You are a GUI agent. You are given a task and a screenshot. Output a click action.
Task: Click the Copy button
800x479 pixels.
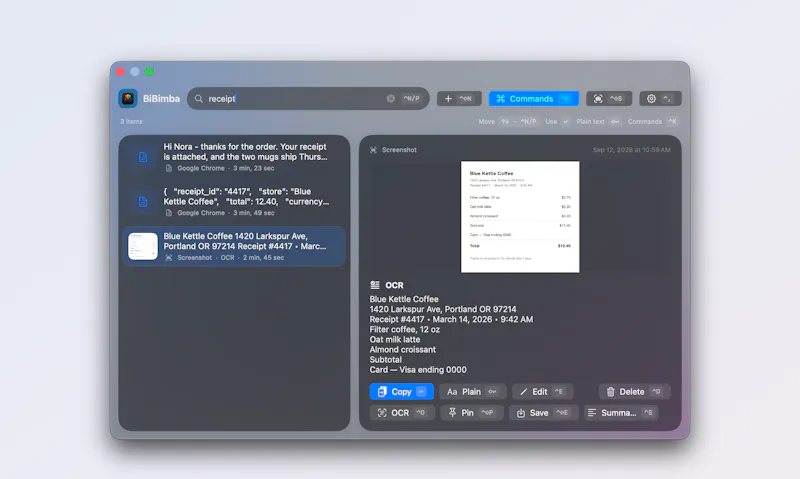point(402,391)
